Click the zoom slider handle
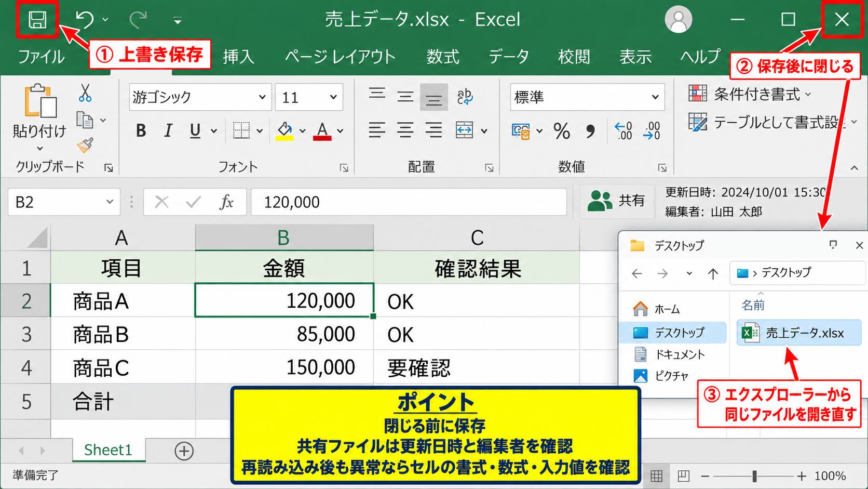 tap(754, 475)
